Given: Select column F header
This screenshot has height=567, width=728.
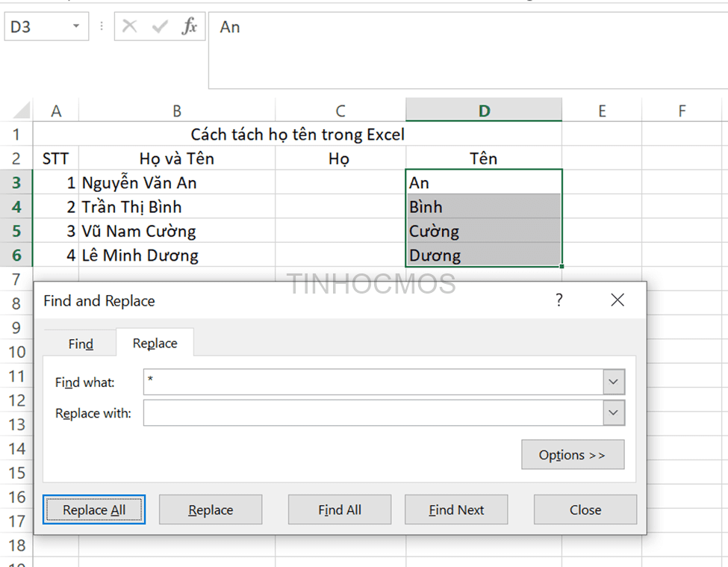Looking at the screenshot, I should 682,111.
